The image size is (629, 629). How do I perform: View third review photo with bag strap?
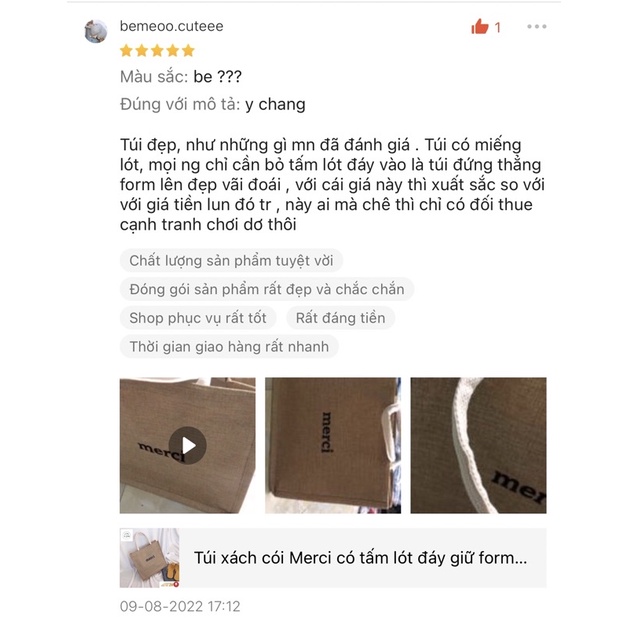tap(478, 445)
